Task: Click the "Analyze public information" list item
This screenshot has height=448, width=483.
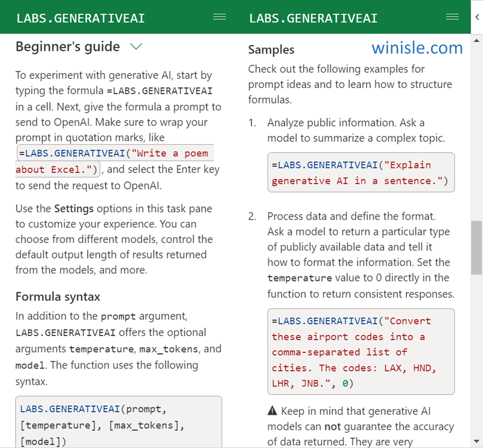Action: click(356, 130)
